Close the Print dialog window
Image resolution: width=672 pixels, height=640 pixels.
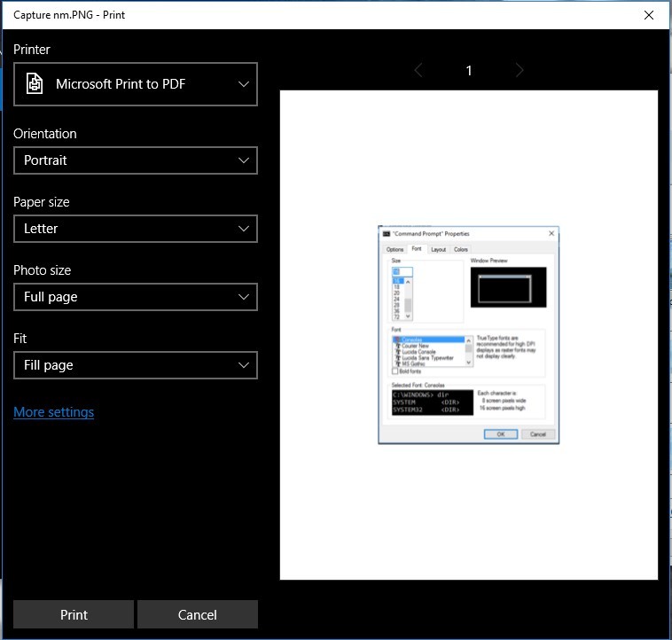(648, 15)
